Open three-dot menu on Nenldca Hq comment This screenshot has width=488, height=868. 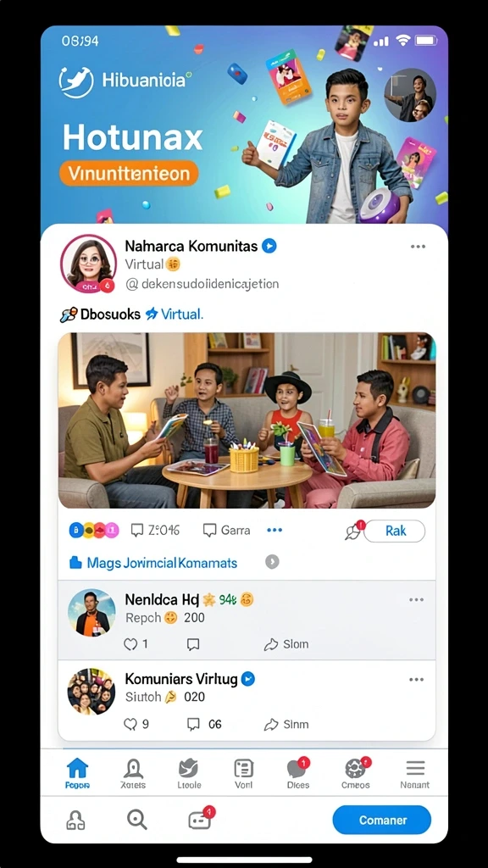click(x=416, y=599)
